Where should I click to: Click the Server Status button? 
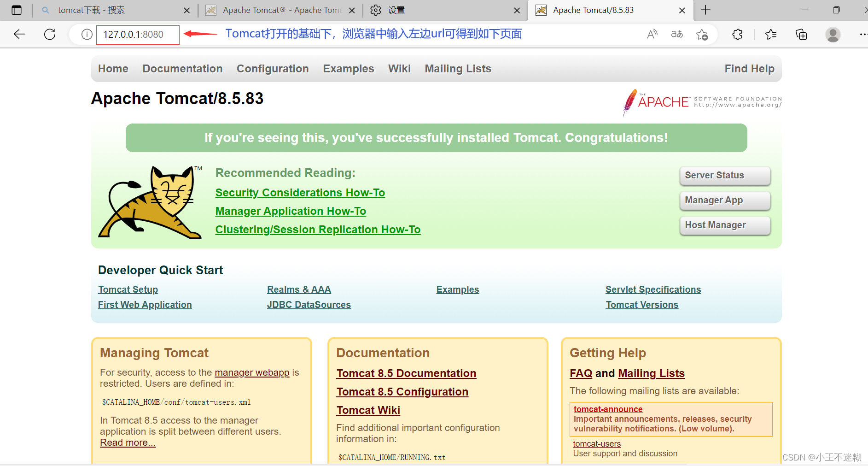[725, 176]
